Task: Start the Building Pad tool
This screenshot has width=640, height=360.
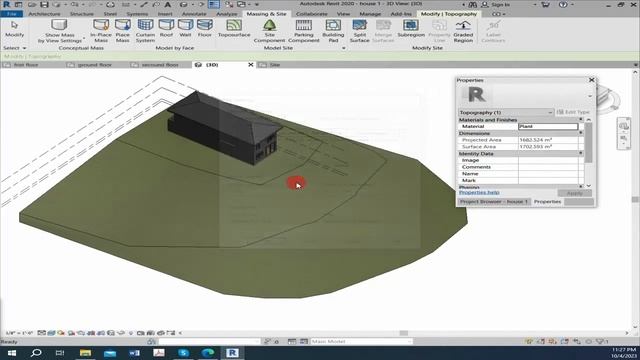Action: pyautogui.click(x=333, y=31)
